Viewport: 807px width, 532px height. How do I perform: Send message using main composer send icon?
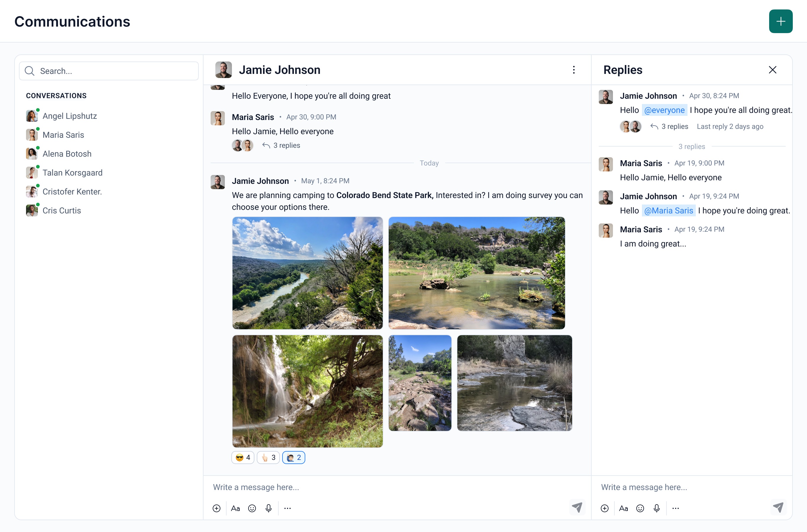click(577, 507)
